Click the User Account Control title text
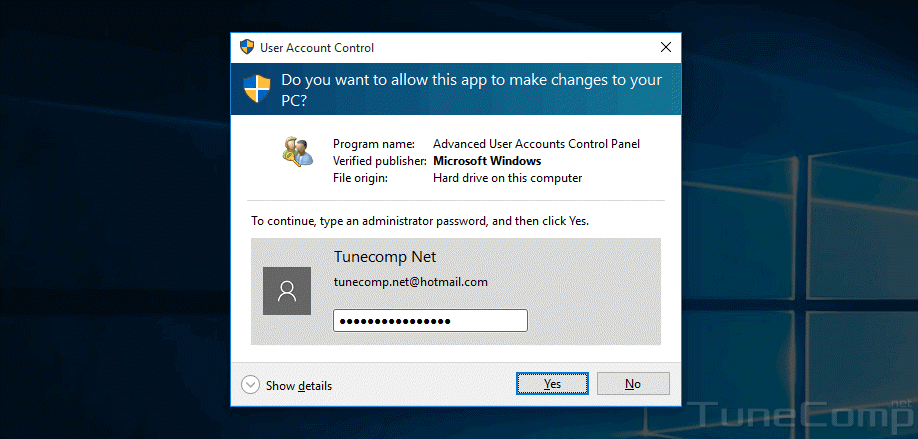The image size is (918, 439). 317,48
